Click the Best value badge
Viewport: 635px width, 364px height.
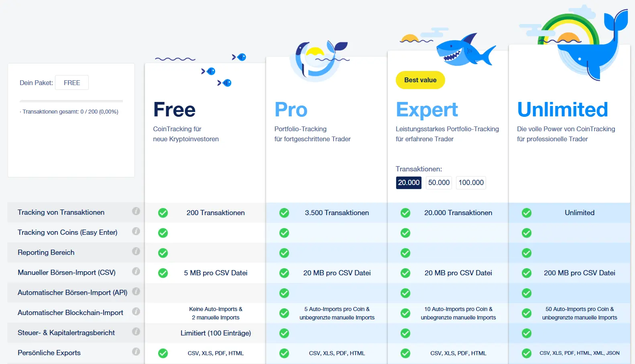click(x=420, y=80)
